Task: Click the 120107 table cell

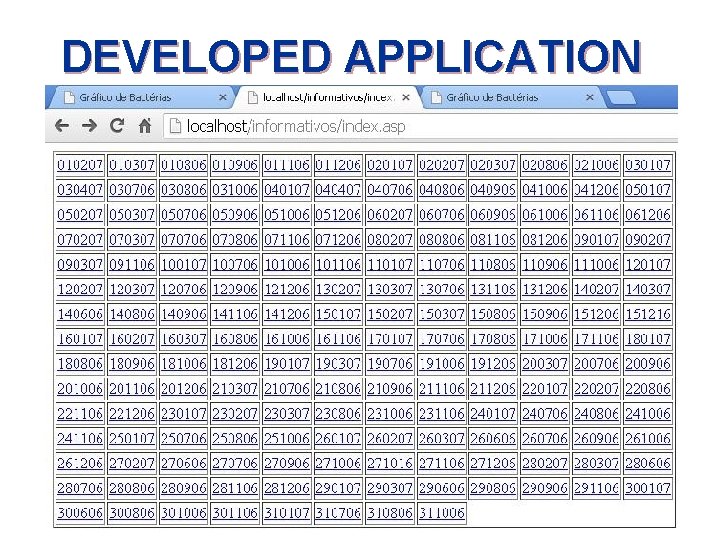Action: pyautogui.click(x=648, y=264)
